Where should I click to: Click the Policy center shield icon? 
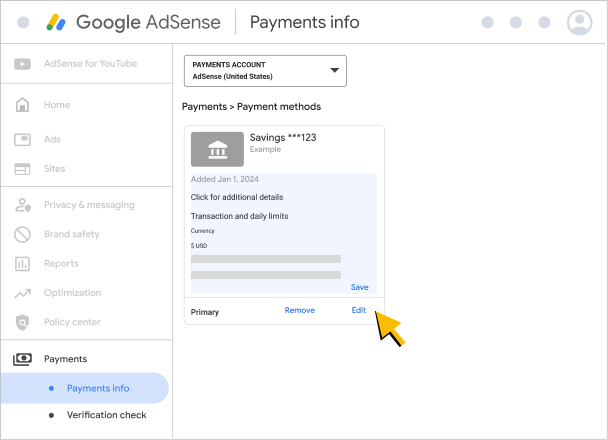coord(22,323)
